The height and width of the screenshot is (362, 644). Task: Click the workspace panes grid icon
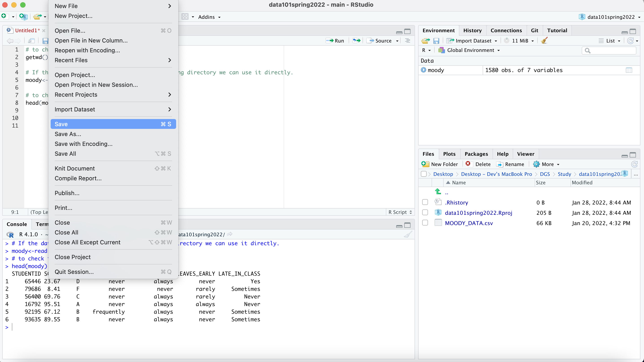pyautogui.click(x=185, y=17)
